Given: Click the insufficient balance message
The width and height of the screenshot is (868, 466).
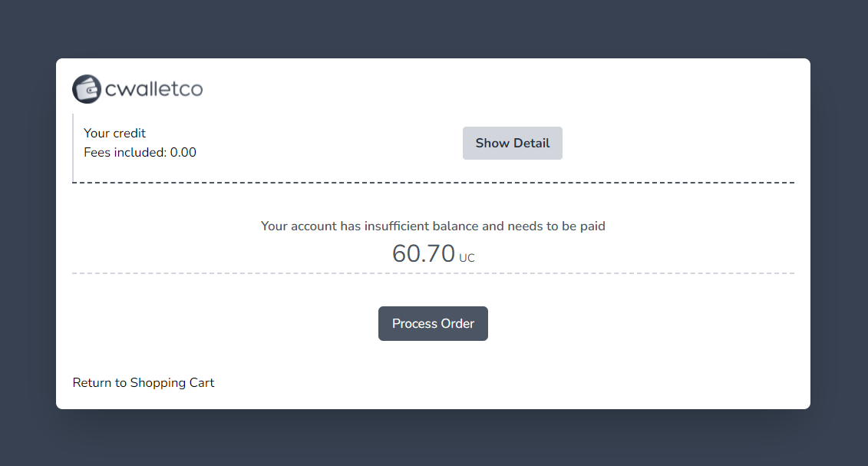Looking at the screenshot, I should [433, 226].
